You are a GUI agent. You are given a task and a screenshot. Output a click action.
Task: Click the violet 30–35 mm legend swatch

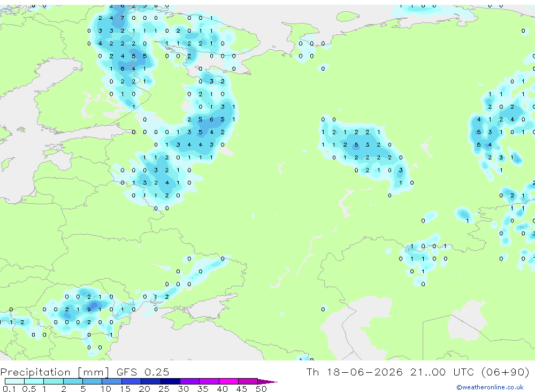(190, 381)
